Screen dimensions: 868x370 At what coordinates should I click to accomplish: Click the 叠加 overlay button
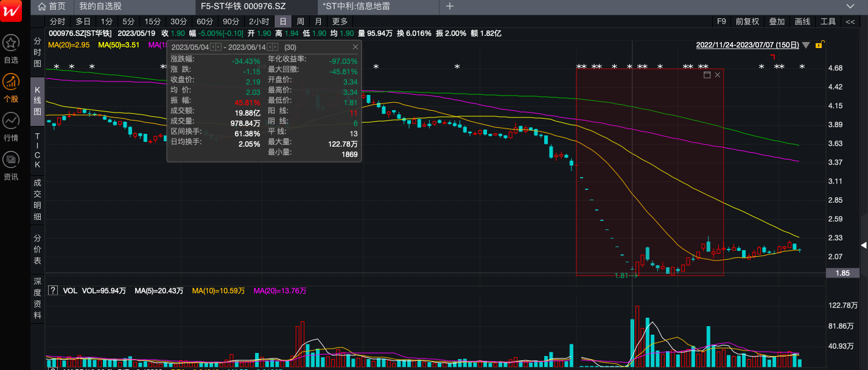tap(777, 21)
